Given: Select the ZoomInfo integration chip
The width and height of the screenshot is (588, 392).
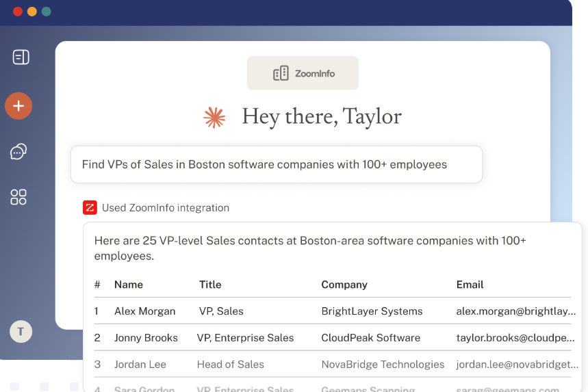Looking at the screenshot, I should coord(303,73).
